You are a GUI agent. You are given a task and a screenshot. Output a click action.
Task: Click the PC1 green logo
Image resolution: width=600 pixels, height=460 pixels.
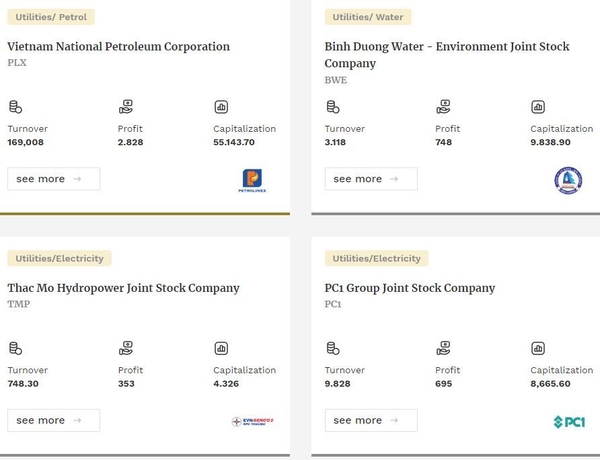[569, 422]
